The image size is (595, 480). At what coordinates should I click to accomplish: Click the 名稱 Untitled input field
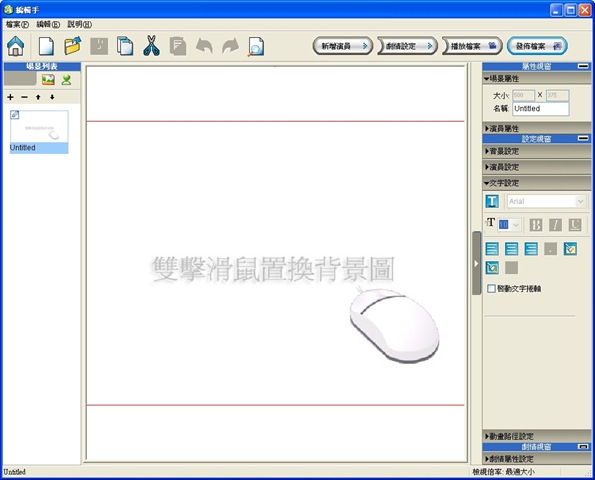pyautogui.click(x=541, y=109)
